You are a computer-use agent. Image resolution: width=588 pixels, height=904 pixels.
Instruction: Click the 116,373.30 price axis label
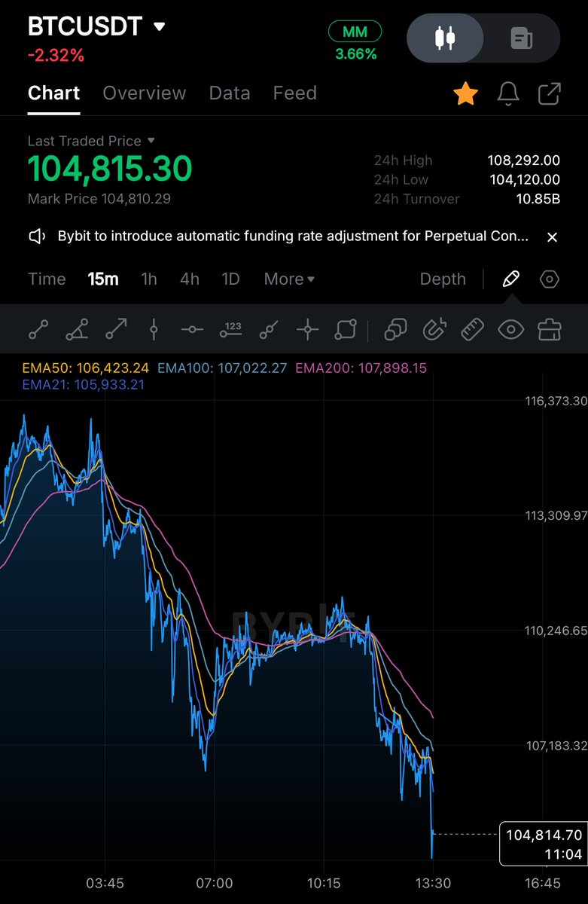[556, 402]
